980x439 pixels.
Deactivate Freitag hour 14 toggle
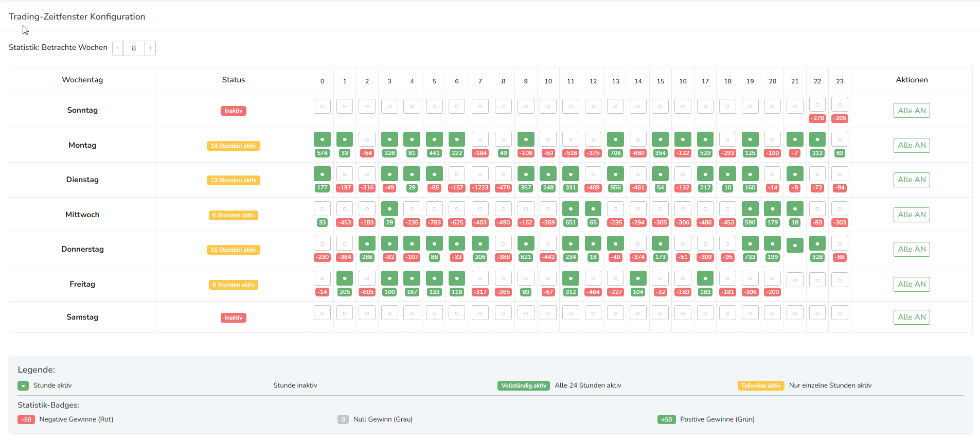(x=638, y=278)
